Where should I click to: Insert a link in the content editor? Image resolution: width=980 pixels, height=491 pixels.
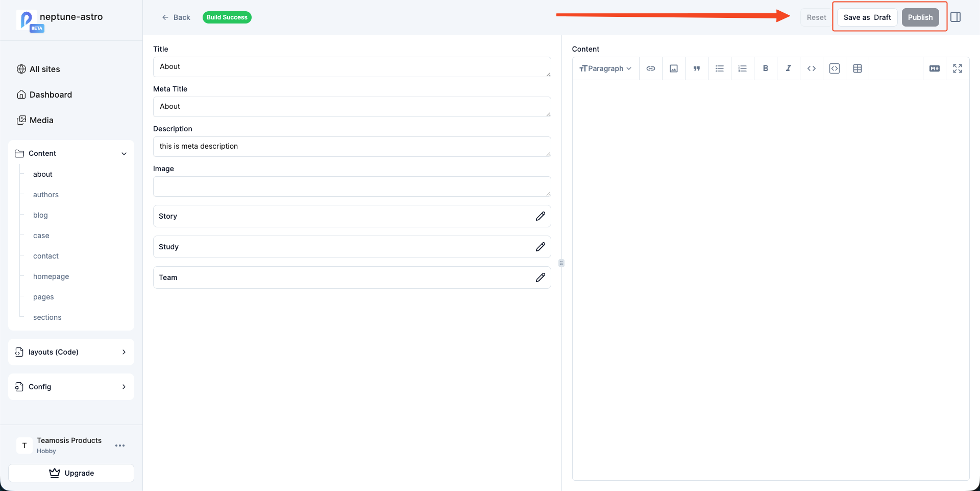[650, 68]
